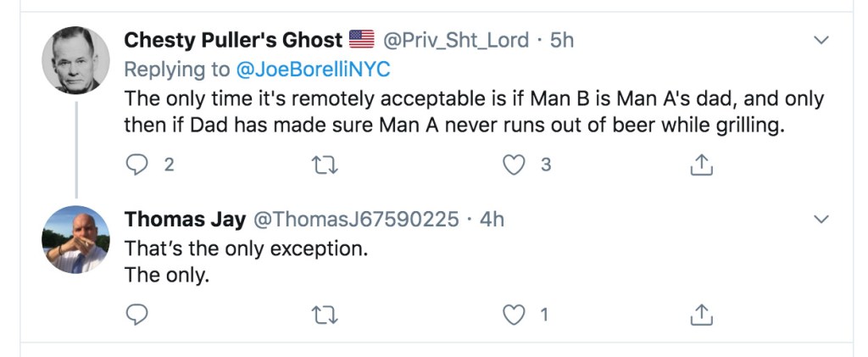Screen dimensions: 868x357
Task: Click the Thomas Jay display name
Action: point(185,220)
